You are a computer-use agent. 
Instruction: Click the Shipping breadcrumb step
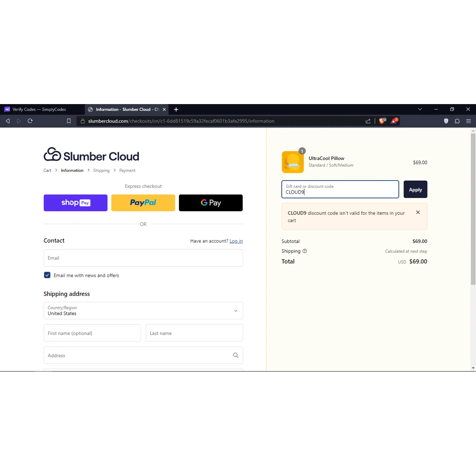pos(101,170)
